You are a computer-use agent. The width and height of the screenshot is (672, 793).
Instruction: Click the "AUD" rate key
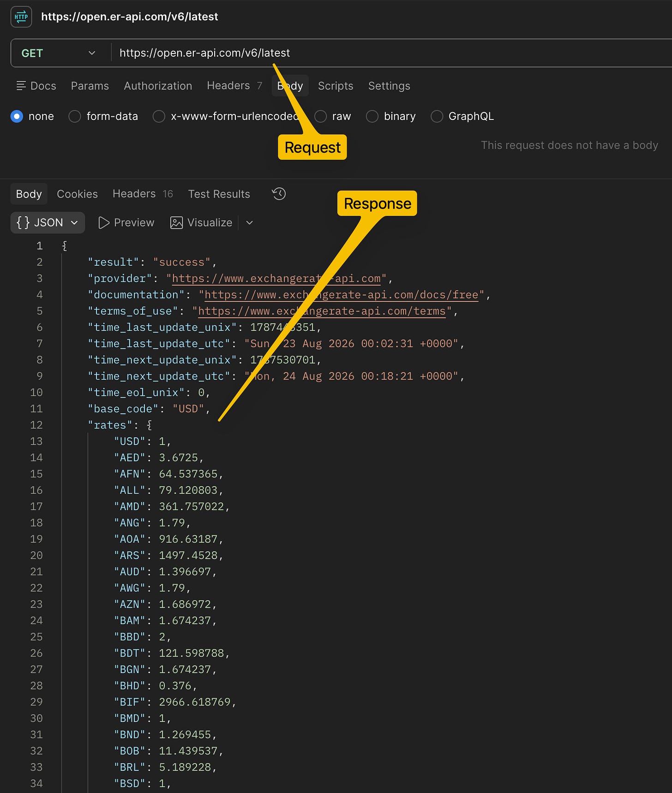click(130, 572)
